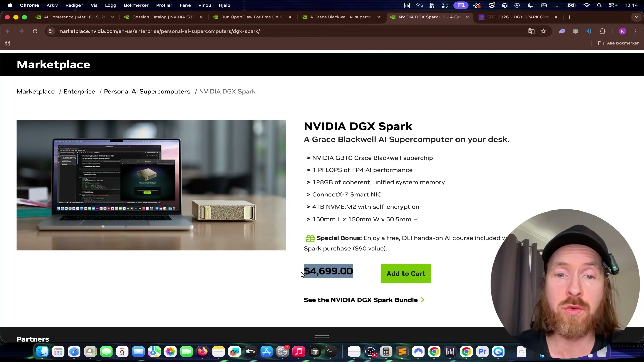Click the DGX Spark product photo
Viewport: 644px width, 362px height.
(151, 185)
